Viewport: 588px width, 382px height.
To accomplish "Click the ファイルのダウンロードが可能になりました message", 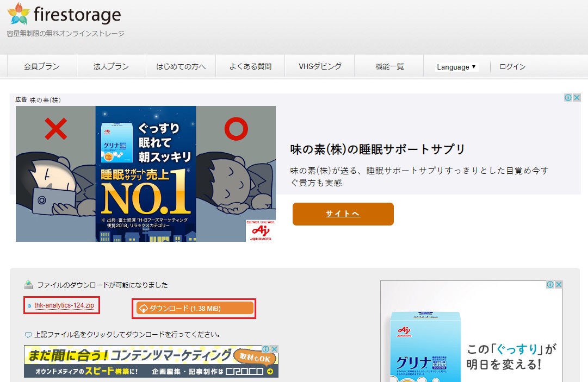I will coord(102,285).
